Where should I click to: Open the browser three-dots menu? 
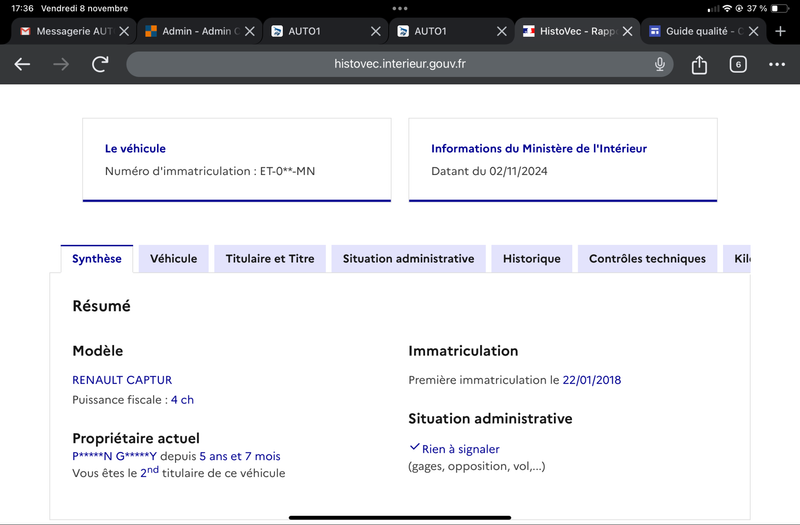(777, 64)
